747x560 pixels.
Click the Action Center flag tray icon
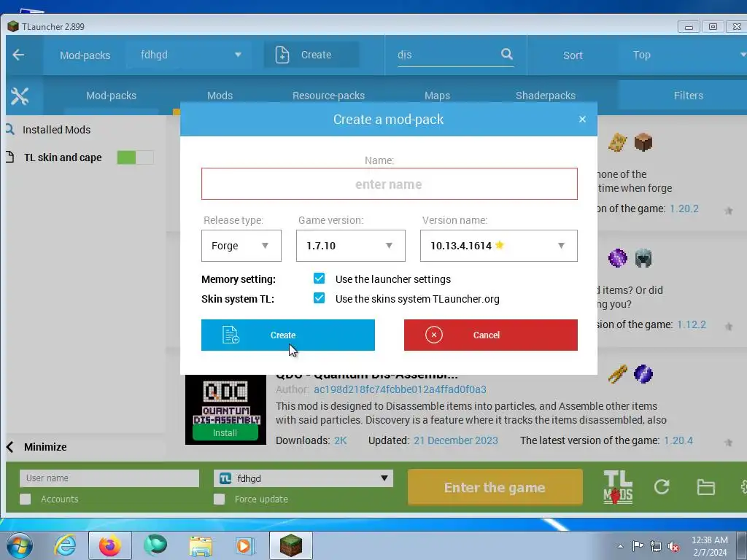[638, 546]
